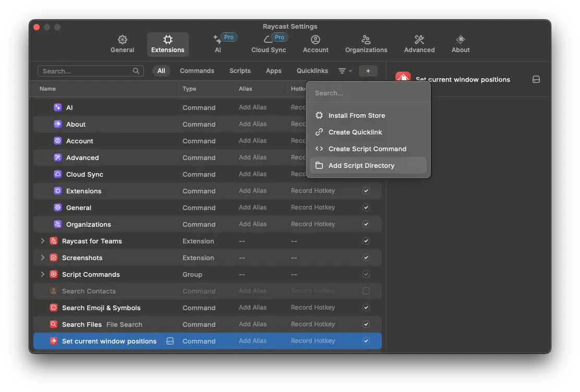This screenshot has height=392, width=580.
Task: Click the Extensions command row icon
Action: point(58,190)
